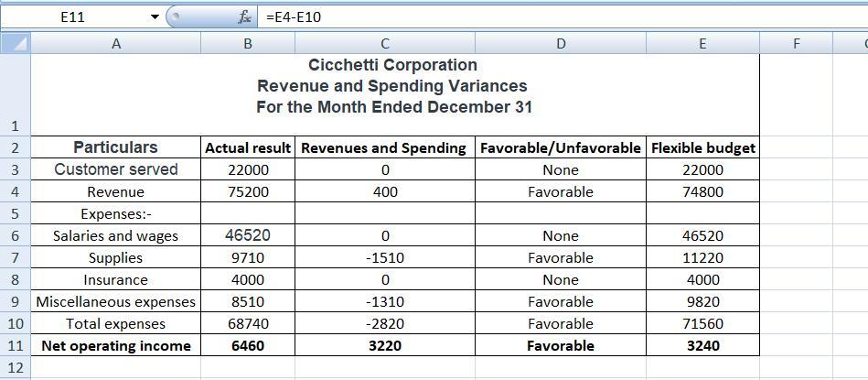Screen dimensions: 868x380
Task: Click the 4000 actual Insurance cell
Action: pyautogui.click(x=248, y=279)
